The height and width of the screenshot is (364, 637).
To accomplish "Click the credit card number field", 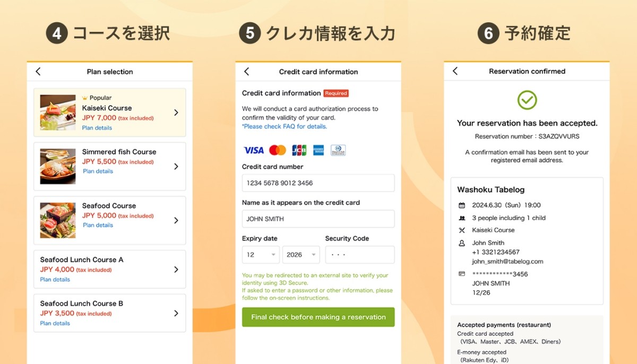I will [x=318, y=183].
